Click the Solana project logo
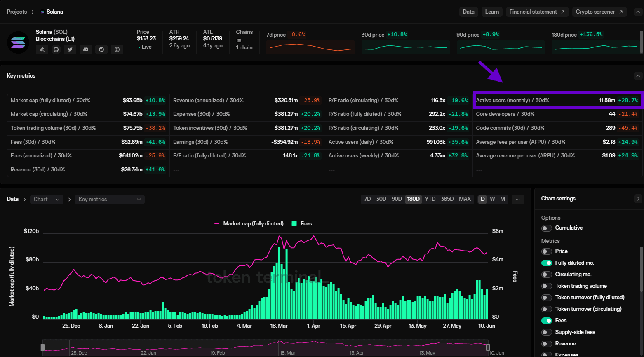This screenshot has width=644, height=357. tap(18, 42)
